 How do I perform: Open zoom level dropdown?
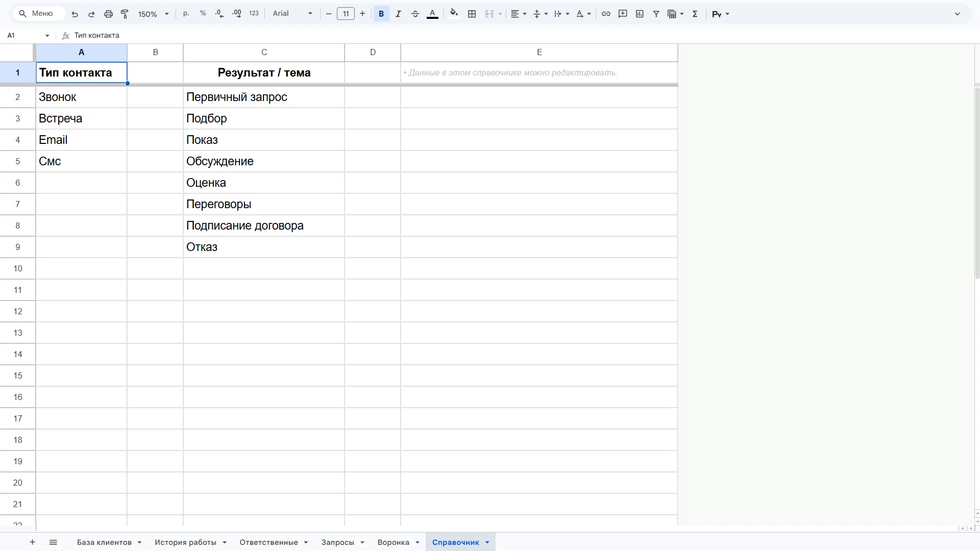pyautogui.click(x=153, y=14)
